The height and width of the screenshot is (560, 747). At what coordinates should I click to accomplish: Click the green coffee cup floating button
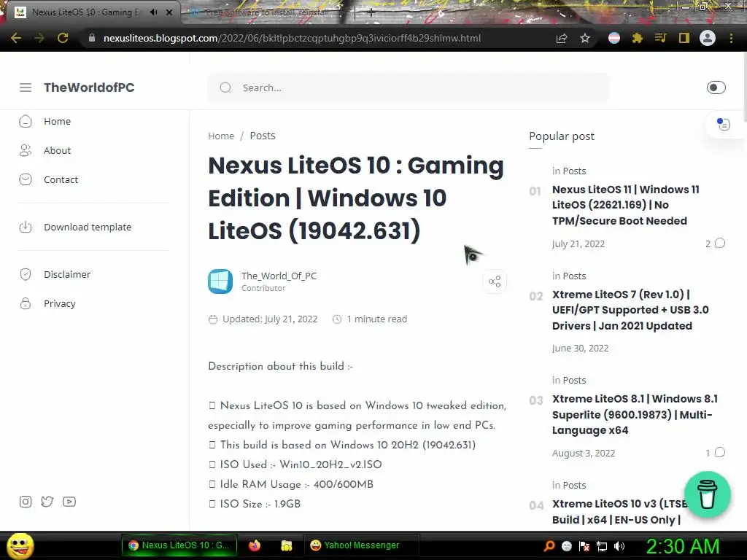point(708,495)
